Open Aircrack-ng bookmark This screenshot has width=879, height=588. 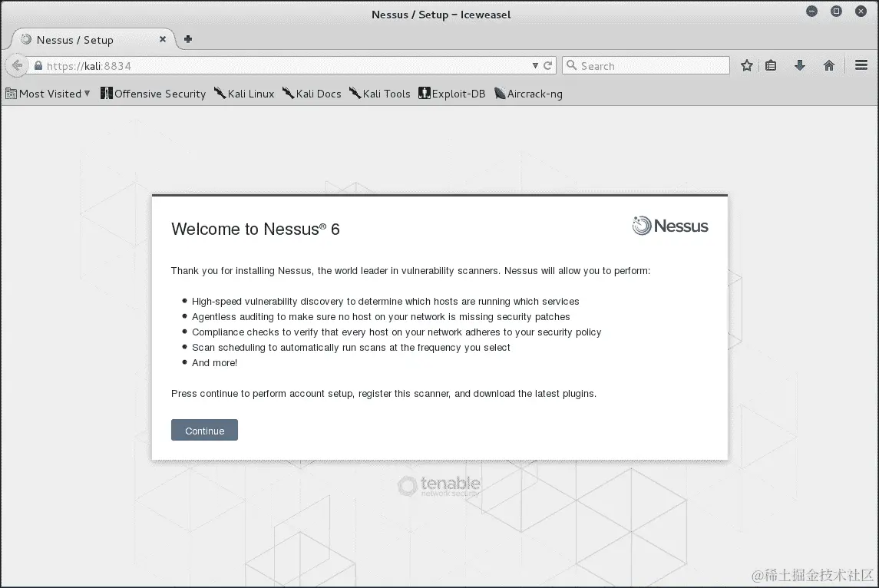(x=528, y=94)
